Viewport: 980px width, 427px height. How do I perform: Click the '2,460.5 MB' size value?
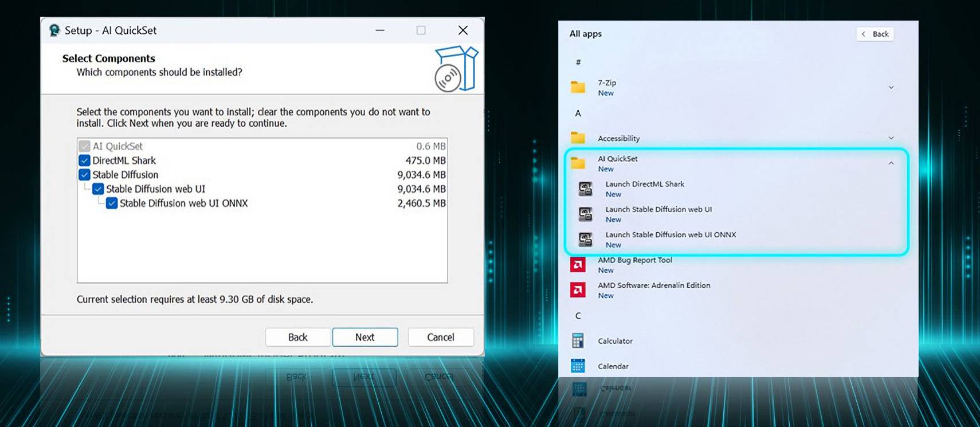[x=421, y=203]
